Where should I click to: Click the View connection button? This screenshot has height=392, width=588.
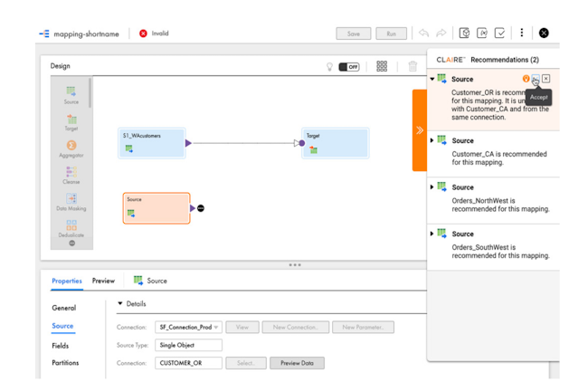242,327
